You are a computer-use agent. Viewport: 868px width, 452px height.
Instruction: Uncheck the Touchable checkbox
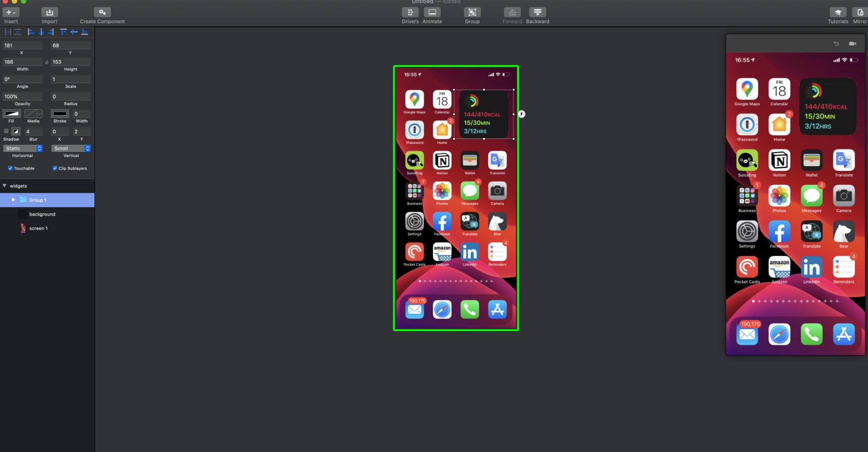click(x=10, y=168)
